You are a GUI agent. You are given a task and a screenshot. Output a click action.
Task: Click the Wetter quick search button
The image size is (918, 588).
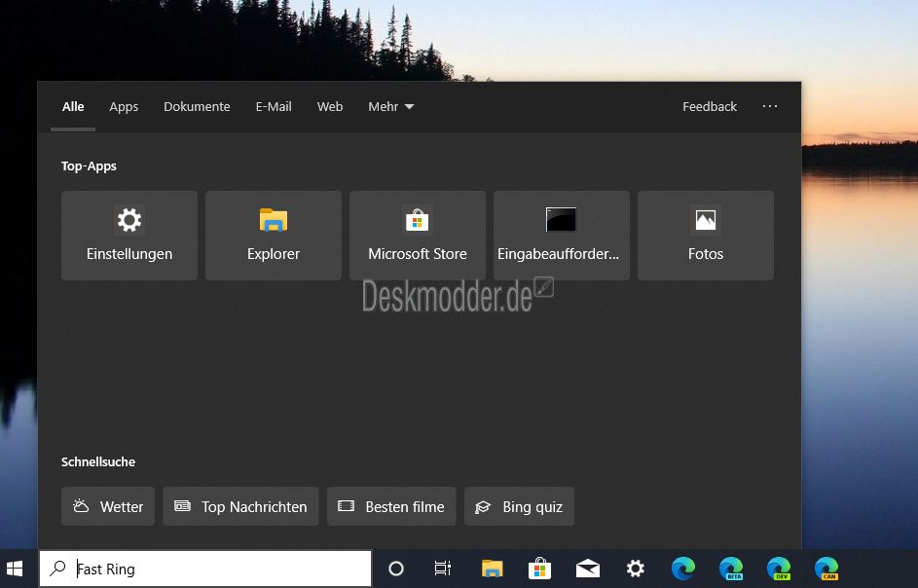(108, 506)
